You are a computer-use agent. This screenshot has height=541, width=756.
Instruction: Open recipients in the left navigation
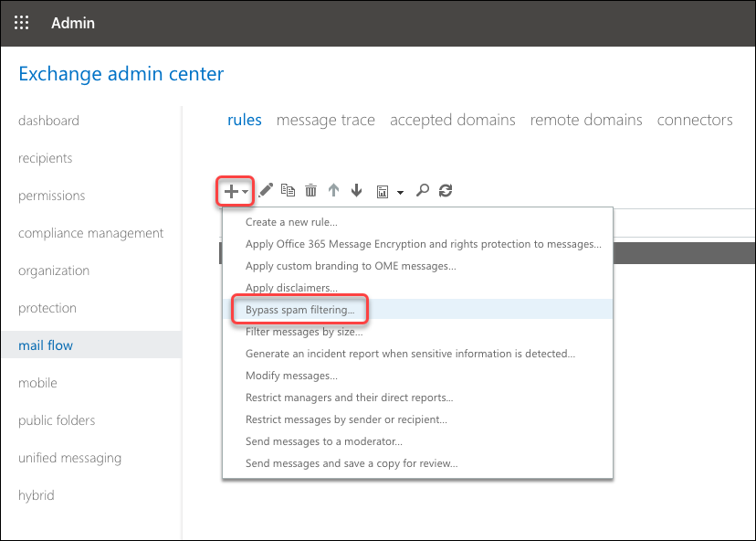point(46,158)
